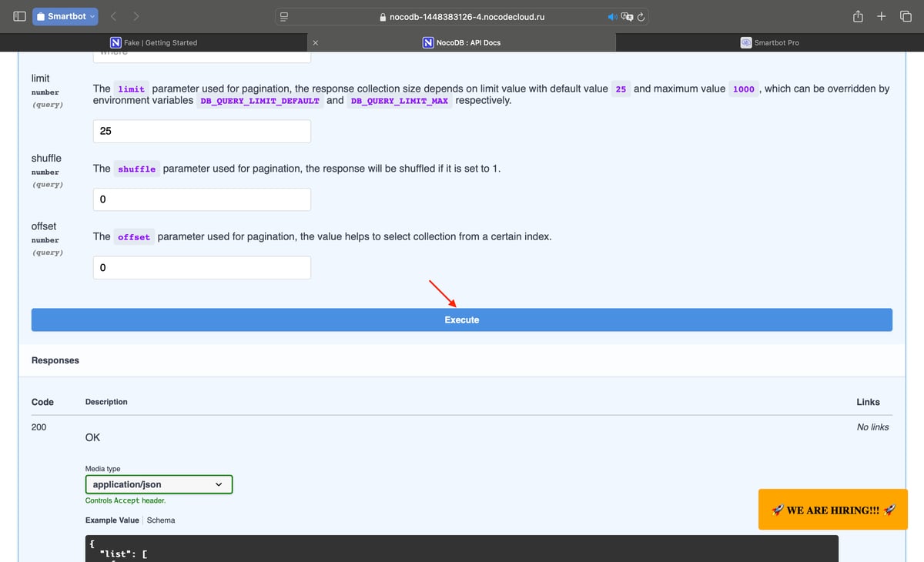Toggle the Safari sidebar icon
Viewport: 924px width, 562px height.
[20, 16]
